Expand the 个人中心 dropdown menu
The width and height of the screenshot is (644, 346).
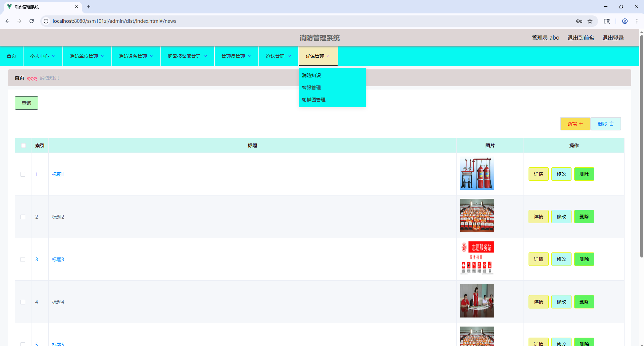click(x=43, y=56)
